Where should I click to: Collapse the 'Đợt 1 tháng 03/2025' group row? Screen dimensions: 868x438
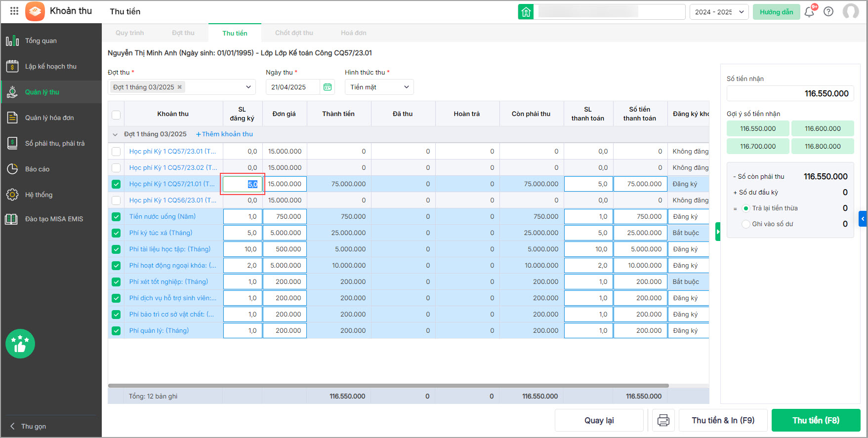click(115, 134)
